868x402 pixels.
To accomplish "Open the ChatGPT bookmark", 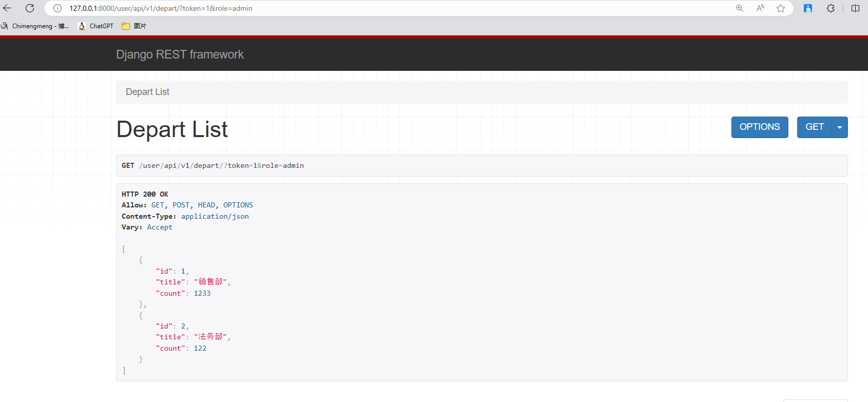I will [96, 26].
